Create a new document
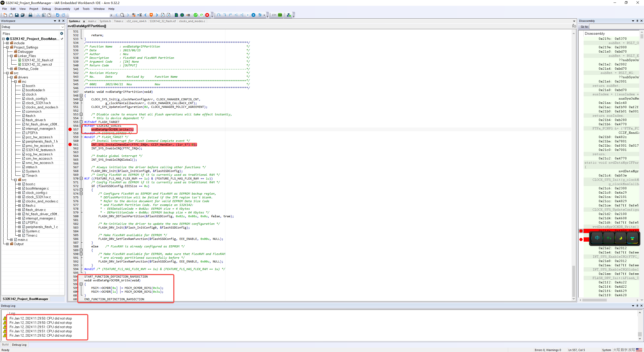The width and height of the screenshot is (644, 352). pos(5,15)
